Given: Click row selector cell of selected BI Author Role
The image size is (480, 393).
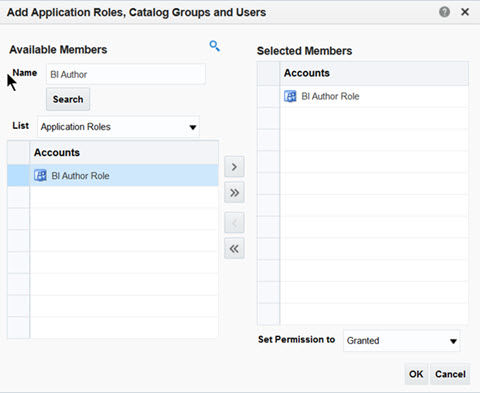Looking at the screenshot, I should [268, 96].
